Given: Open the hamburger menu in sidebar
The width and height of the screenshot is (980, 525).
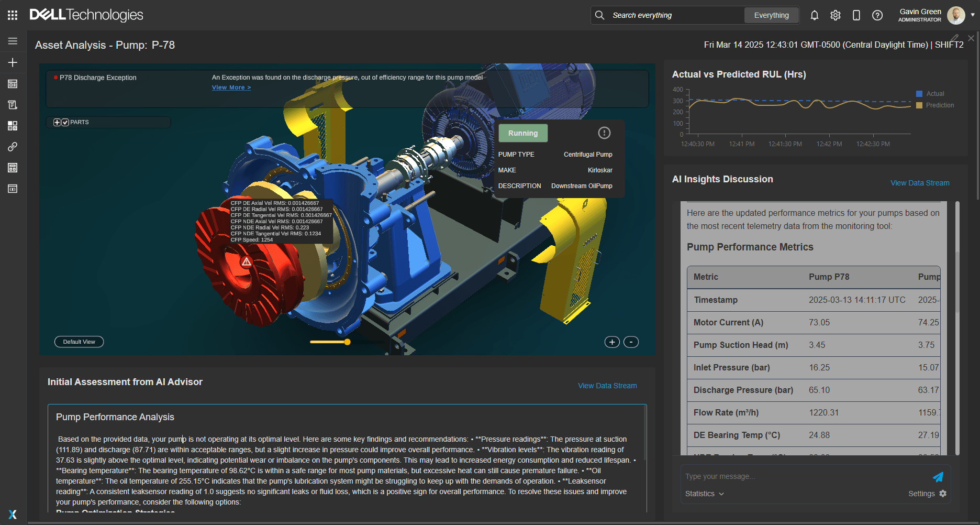Looking at the screenshot, I should (13, 41).
